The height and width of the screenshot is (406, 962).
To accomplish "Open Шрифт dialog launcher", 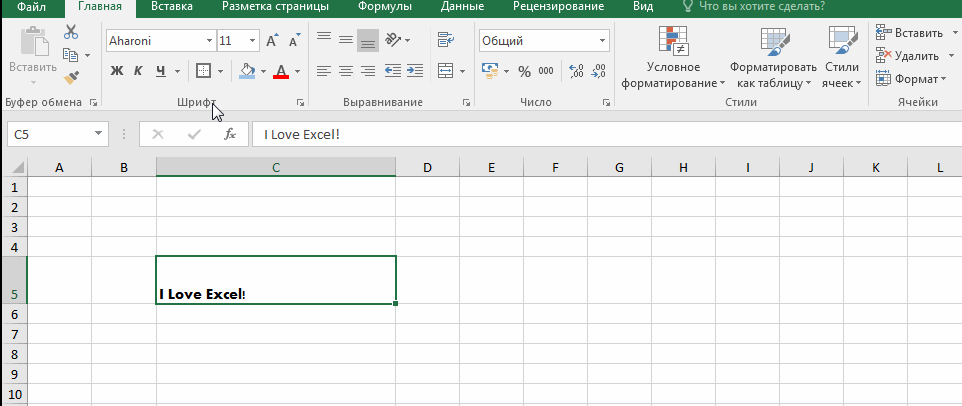I will [301, 103].
